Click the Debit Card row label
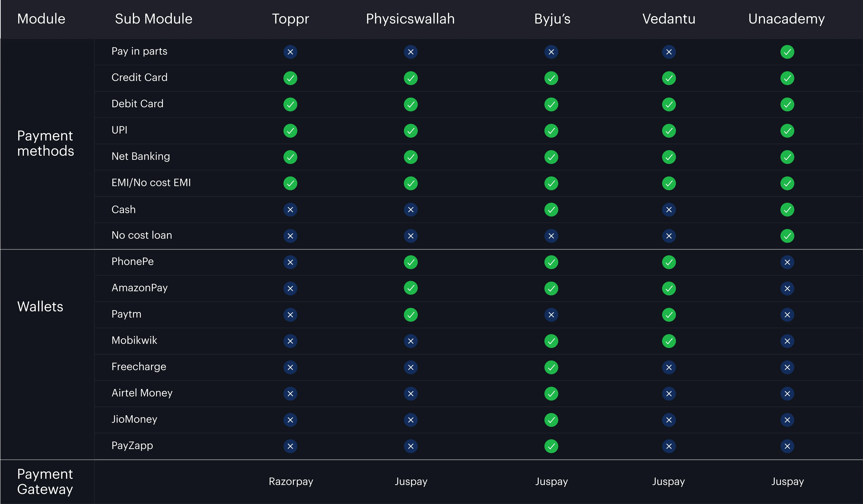The width and height of the screenshot is (863, 504). click(x=137, y=104)
